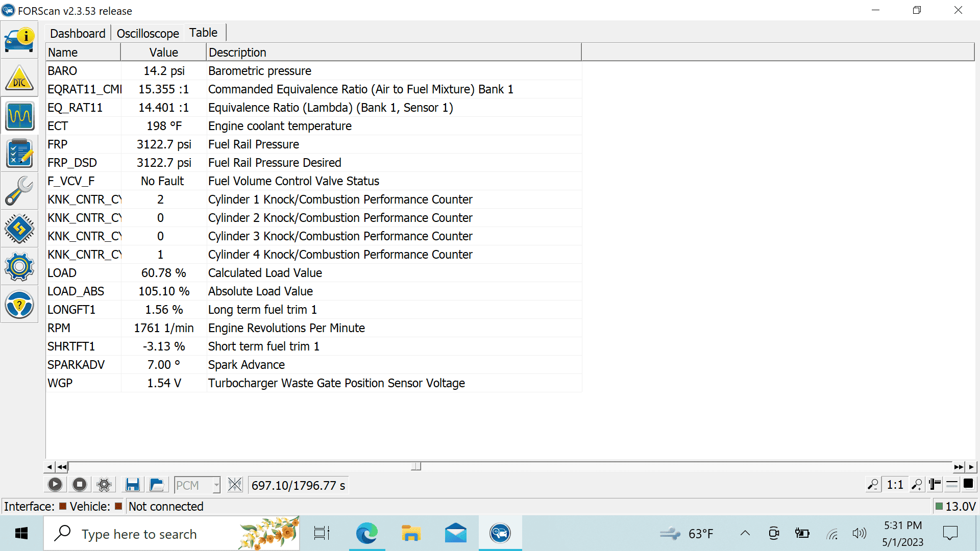The image size is (980, 551).
Task: Click the zoom out magnifier icon
Action: tap(873, 485)
